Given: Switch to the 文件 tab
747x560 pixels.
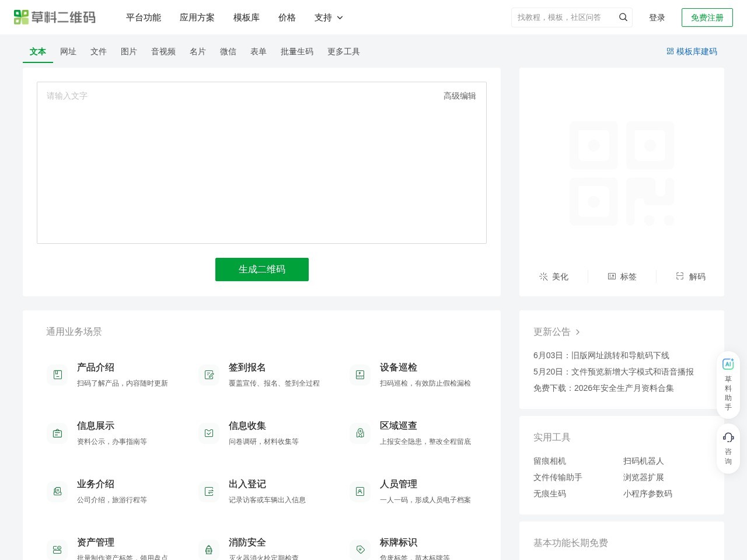Looking at the screenshot, I should 99,51.
